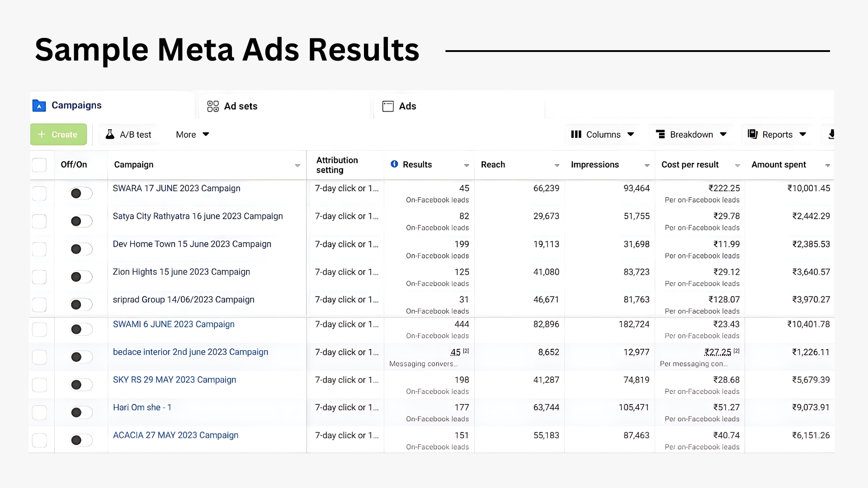Click the Reports document icon
This screenshot has height=488, width=868.
pyautogui.click(x=753, y=134)
